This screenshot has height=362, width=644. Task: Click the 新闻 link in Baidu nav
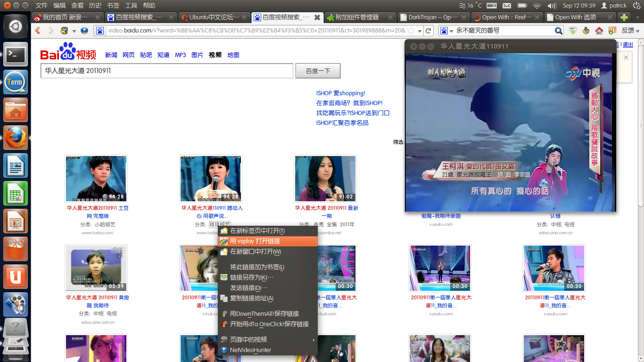[x=111, y=55]
